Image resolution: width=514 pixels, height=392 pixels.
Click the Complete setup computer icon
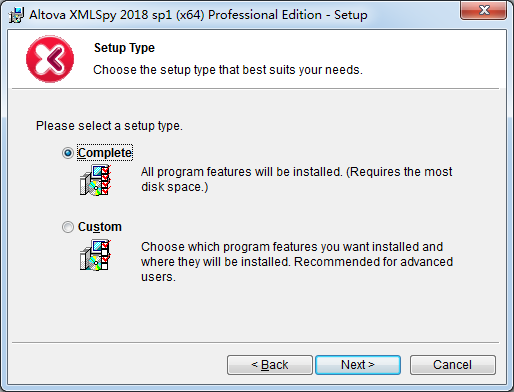point(95,180)
